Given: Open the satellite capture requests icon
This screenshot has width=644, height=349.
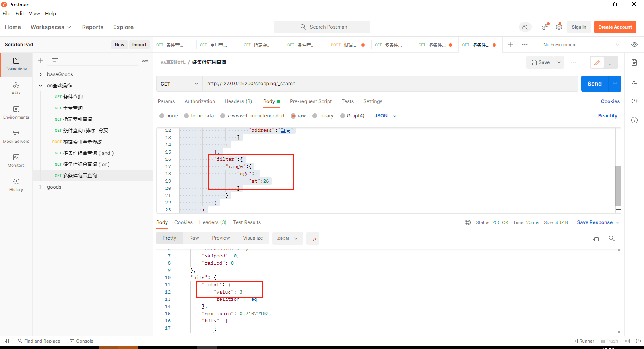Looking at the screenshot, I should click(545, 27).
